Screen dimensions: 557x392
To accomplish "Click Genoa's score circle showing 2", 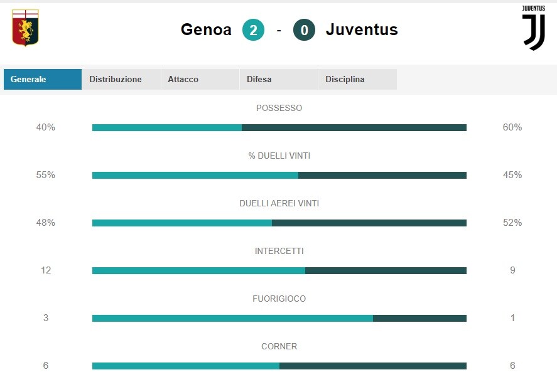I will pyautogui.click(x=253, y=30).
